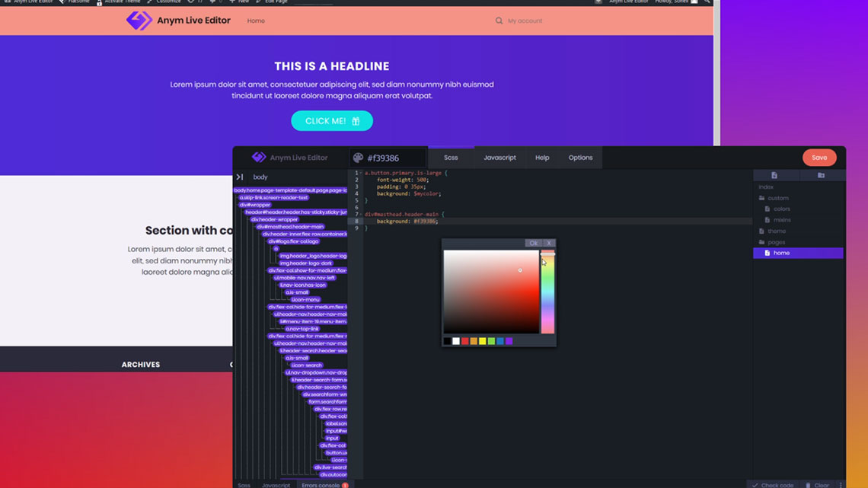The height and width of the screenshot is (488, 868).
Task: Confirm color with the Ok button
Action: click(x=533, y=243)
